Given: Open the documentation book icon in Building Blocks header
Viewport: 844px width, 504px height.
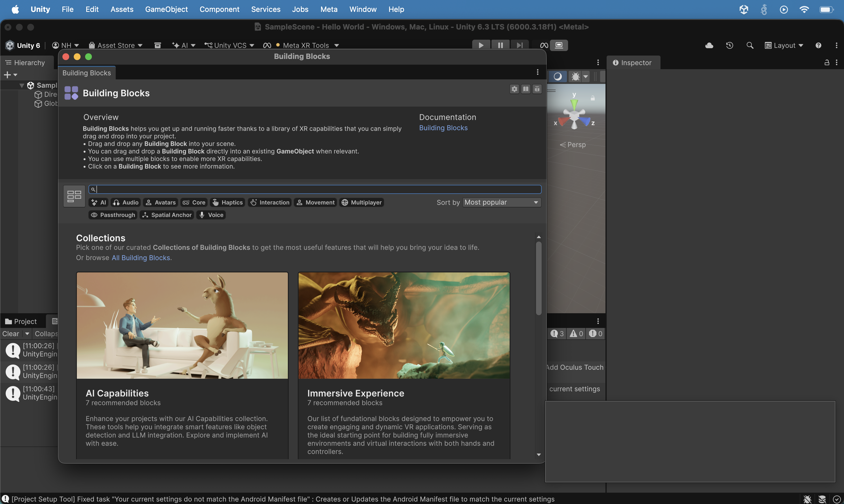Looking at the screenshot, I should [526, 89].
